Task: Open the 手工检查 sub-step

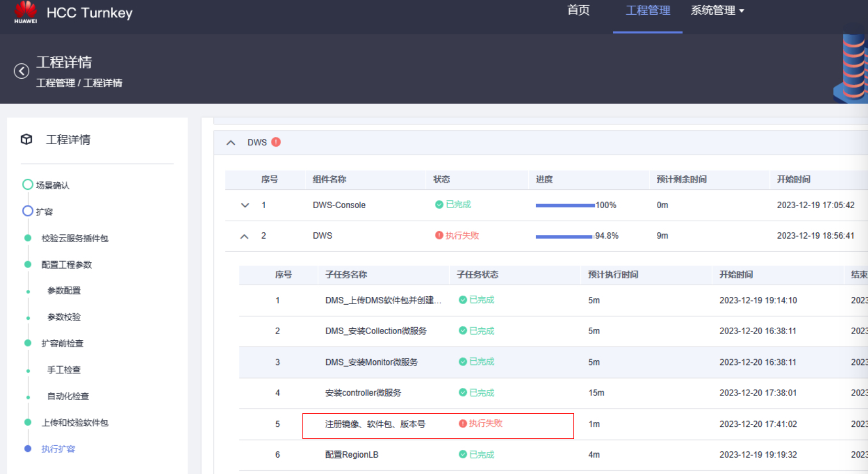Action: pyautogui.click(x=64, y=370)
